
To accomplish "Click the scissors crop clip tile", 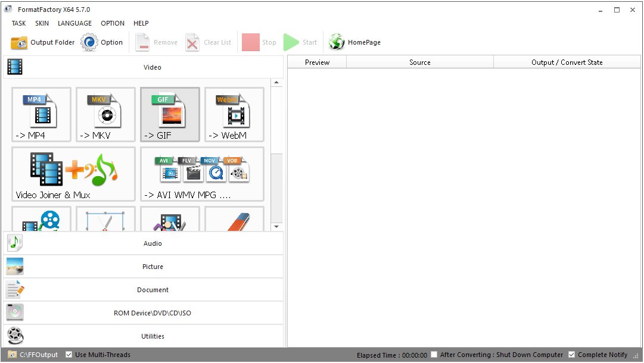I will 105,218.
